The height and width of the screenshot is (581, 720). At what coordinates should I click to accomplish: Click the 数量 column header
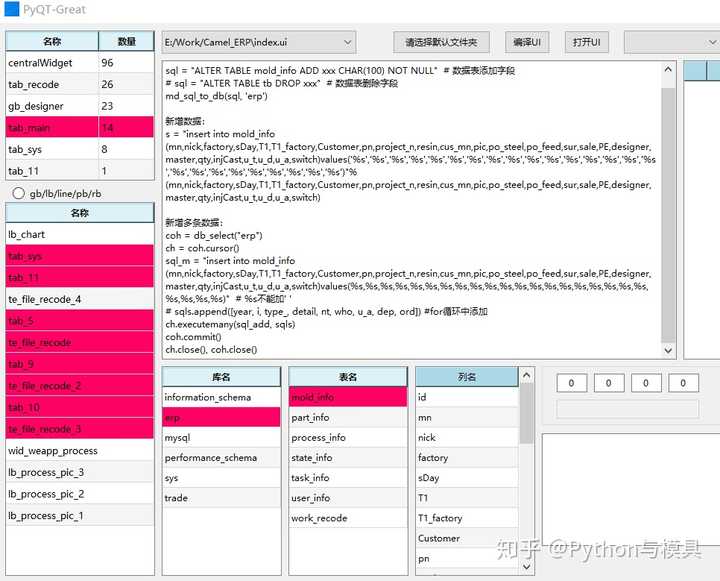tap(126, 41)
